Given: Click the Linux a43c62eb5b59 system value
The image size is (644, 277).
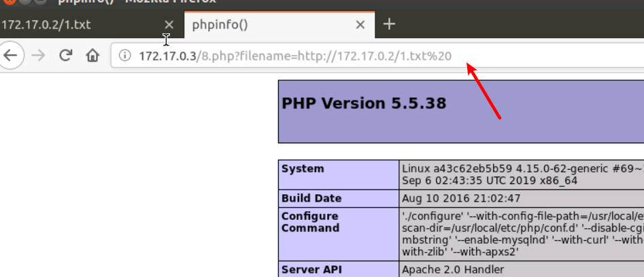Looking at the screenshot, I should coord(523,174).
